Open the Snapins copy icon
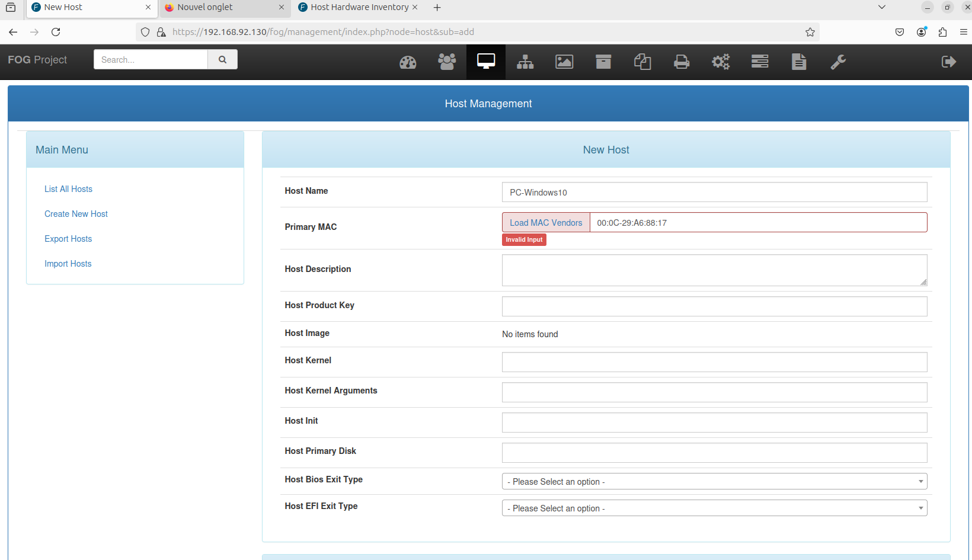 coord(642,62)
